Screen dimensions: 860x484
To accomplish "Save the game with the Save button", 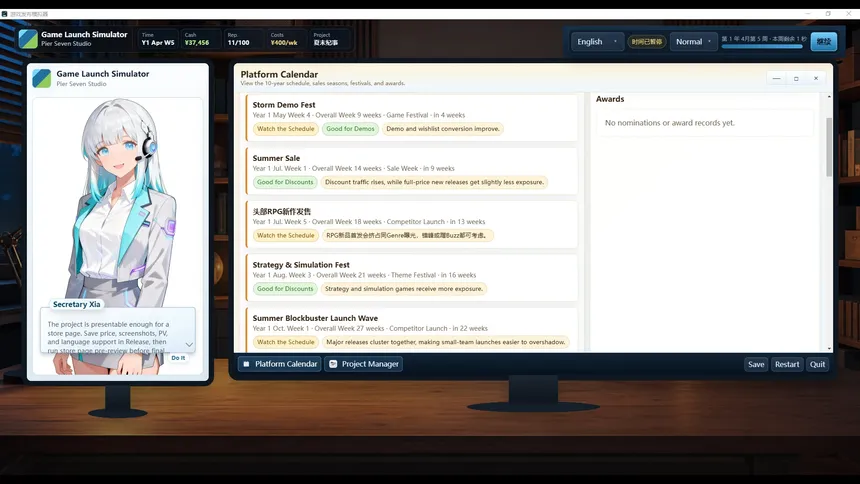I will click(x=756, y=364).
